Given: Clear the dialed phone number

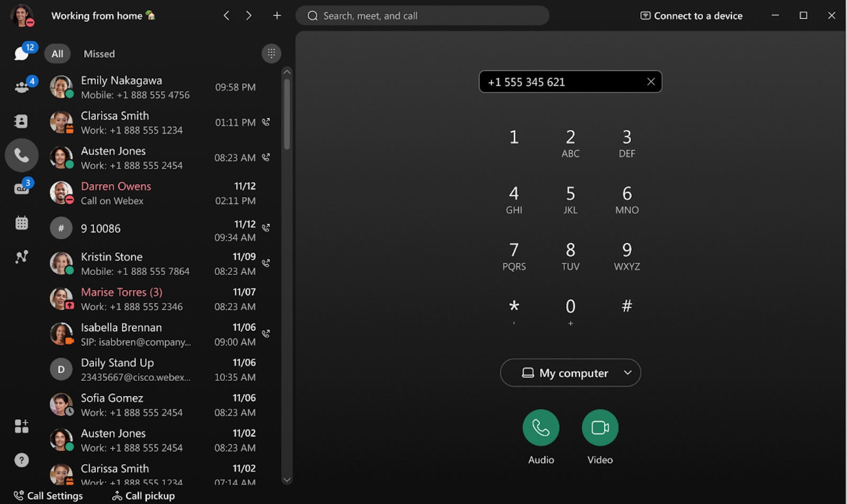Looking at the screenshot, I should coord(651,82).
